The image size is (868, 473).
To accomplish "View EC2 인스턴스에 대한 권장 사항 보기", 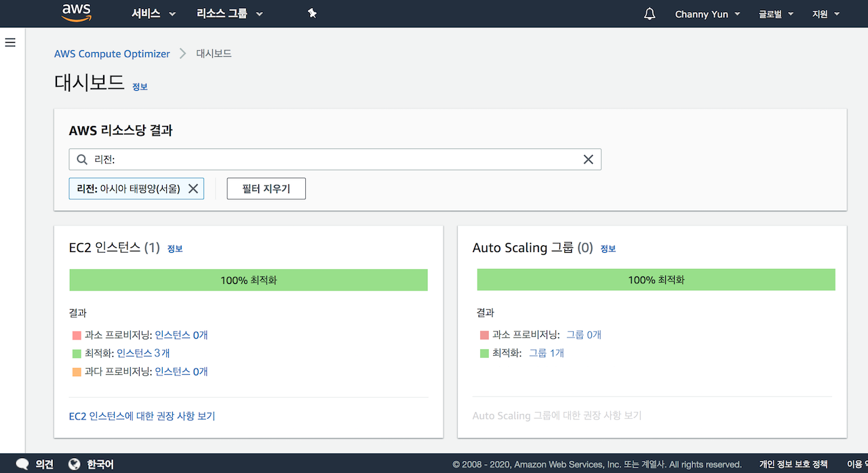I will pyautogui.click(x=142, y=416).
